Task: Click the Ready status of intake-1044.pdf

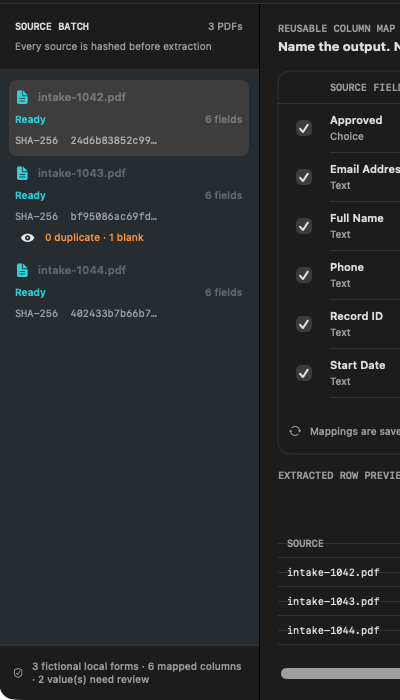Action: pos(30,292)
